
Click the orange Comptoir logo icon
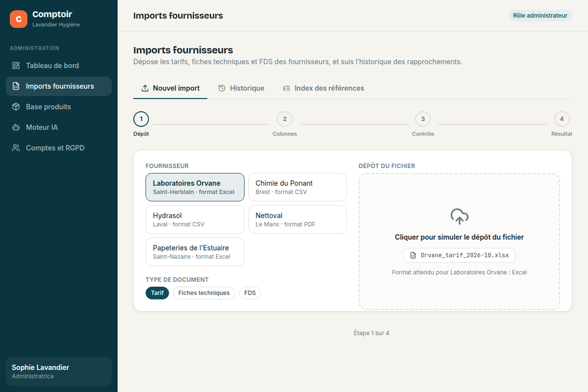pos(19,19)
